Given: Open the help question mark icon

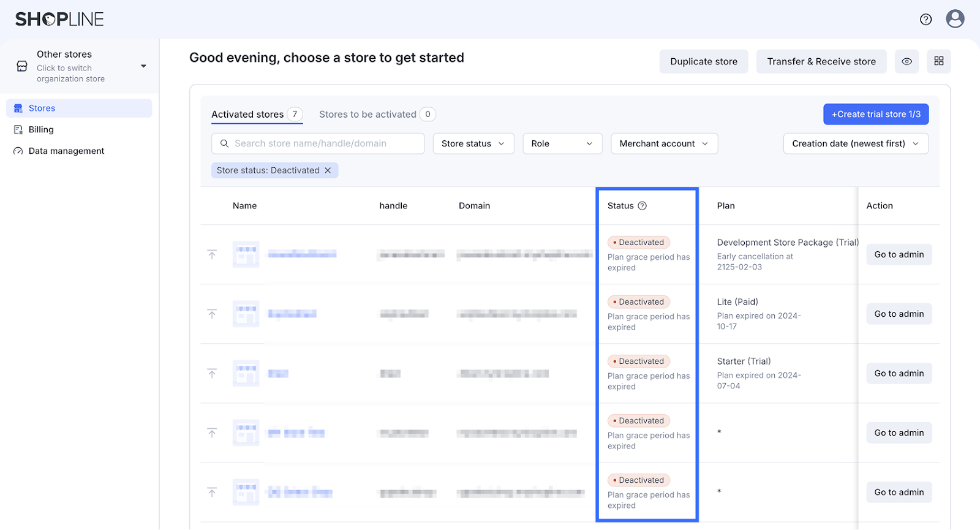Looking at the screenshot, I should point(925,20).
